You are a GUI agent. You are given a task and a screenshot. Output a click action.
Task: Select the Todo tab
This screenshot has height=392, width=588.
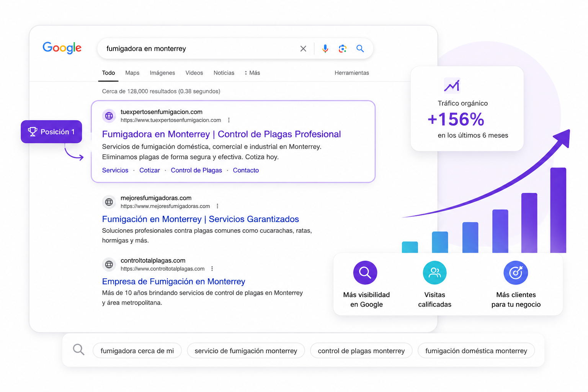108,73
